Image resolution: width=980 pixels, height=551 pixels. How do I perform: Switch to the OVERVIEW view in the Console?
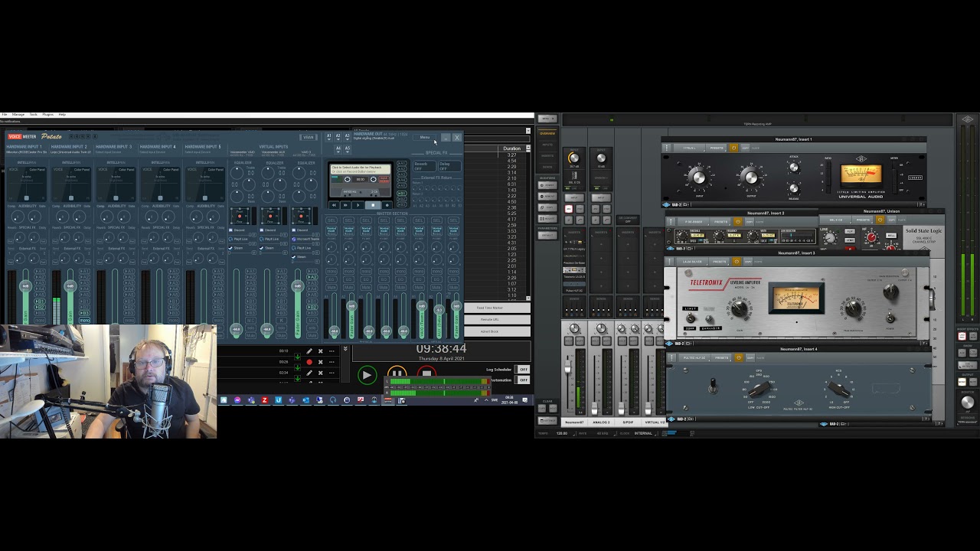tap(547, 134)
